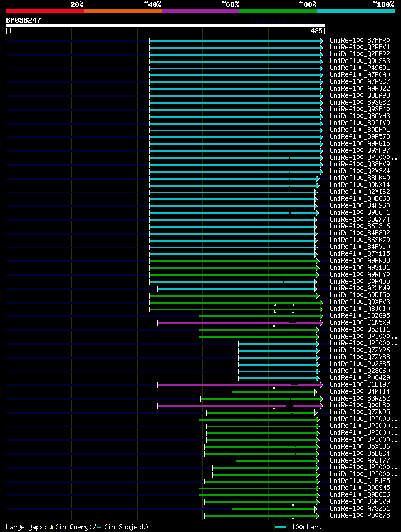Open hit UniRef100_Q2PER2
The image size is (401, 532).
point(360,54)
